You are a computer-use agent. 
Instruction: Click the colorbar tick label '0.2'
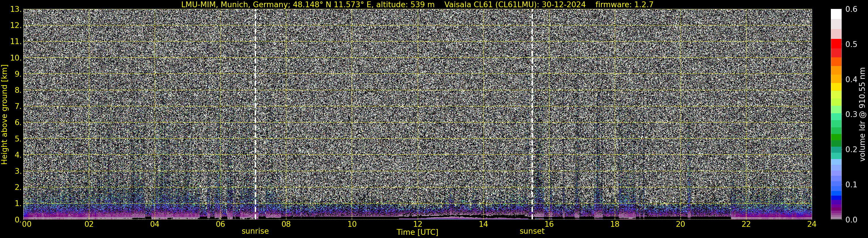pyautogui.click(x=852, y=150)
